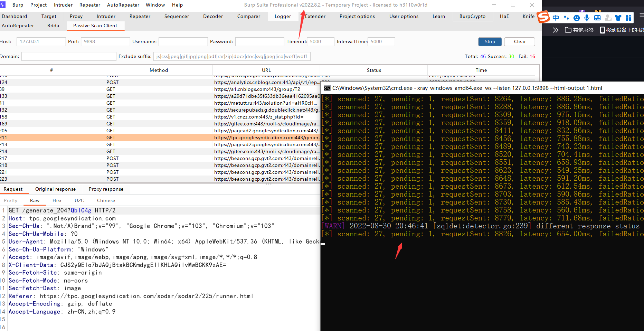Image resolution: width=644 pixels, height=331 pixels.
Task: Switch message view to Hex
Action: [57, 200]
